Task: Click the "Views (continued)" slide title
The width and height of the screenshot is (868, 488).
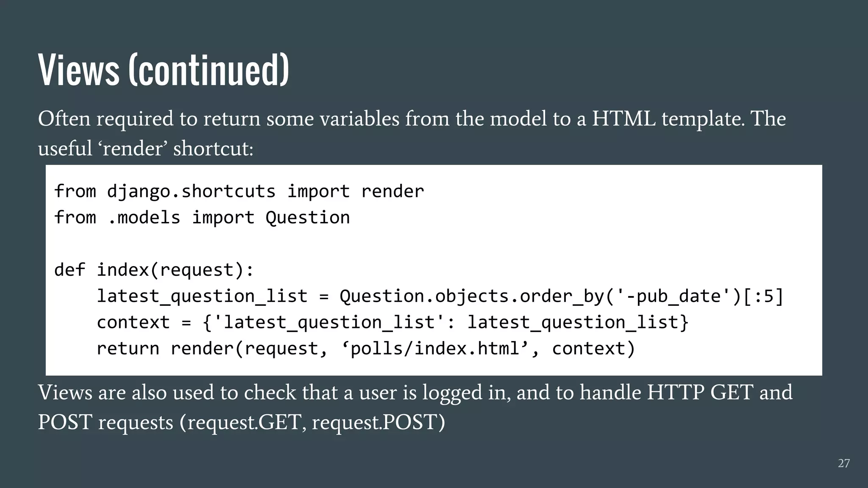Action: pos(164,70)
